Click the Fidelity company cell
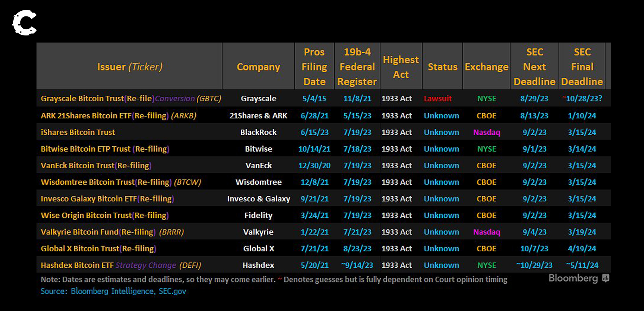The width and height of the screenshot is (644, 311). point(258,216)
